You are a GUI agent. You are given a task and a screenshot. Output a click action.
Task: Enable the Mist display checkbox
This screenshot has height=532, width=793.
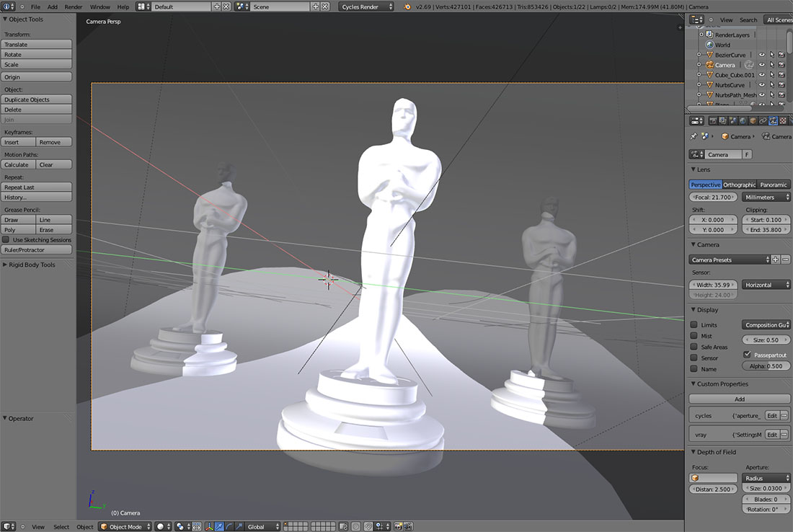point(694,336)
